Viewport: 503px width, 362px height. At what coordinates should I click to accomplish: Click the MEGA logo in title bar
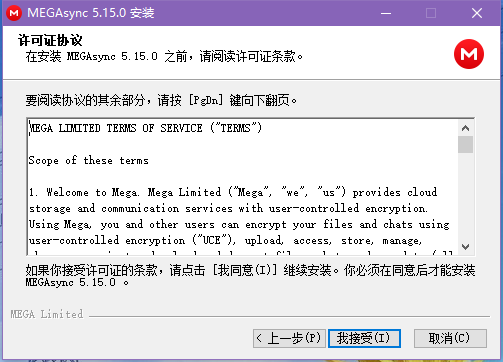pyautogui.click(x=14, y=13)
